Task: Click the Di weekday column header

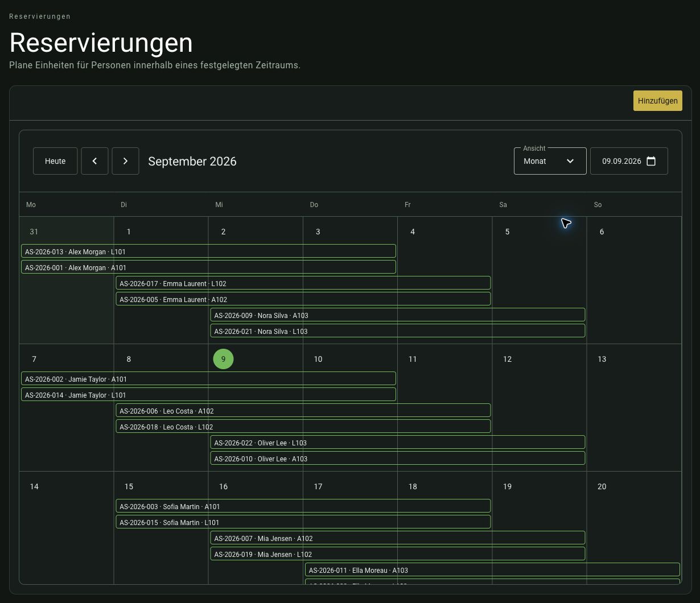Action: tap(161, 204)
